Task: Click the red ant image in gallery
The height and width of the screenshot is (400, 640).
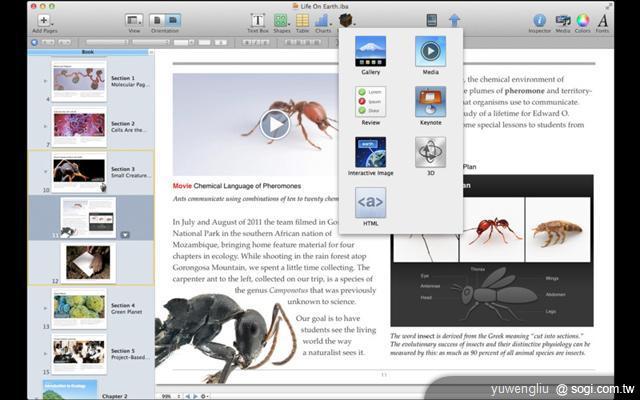Action: click(x=492, y=230)
